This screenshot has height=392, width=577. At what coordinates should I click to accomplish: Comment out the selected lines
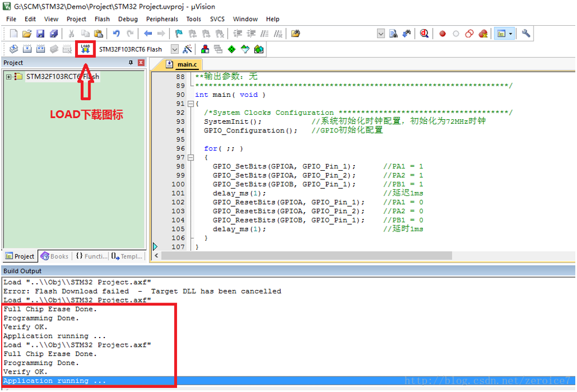pos(265,34)
